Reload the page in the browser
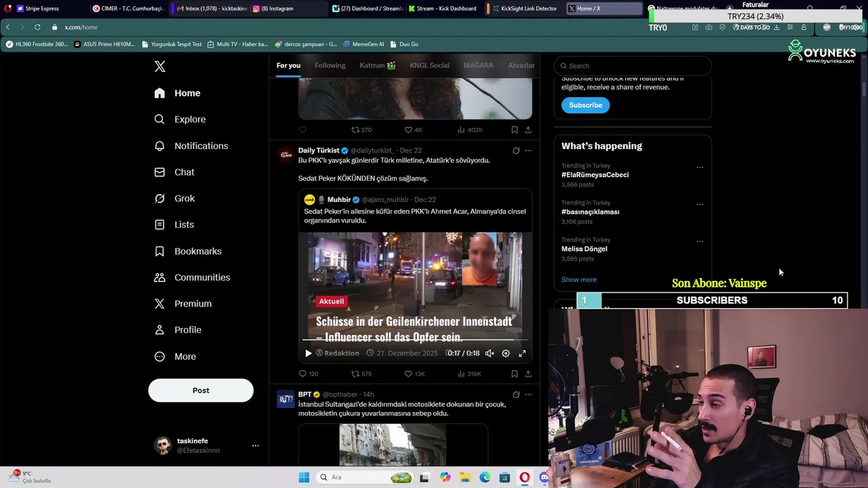 tap(37, 27)
